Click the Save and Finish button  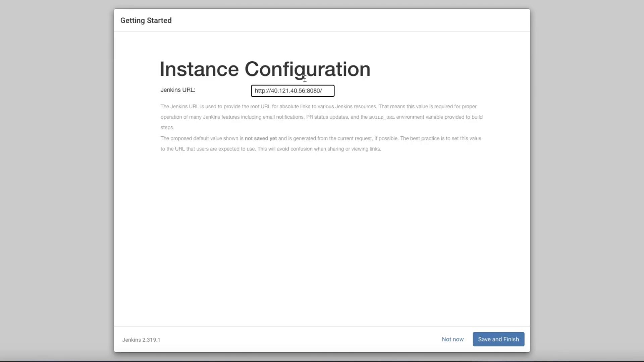(x=498, y=339)
